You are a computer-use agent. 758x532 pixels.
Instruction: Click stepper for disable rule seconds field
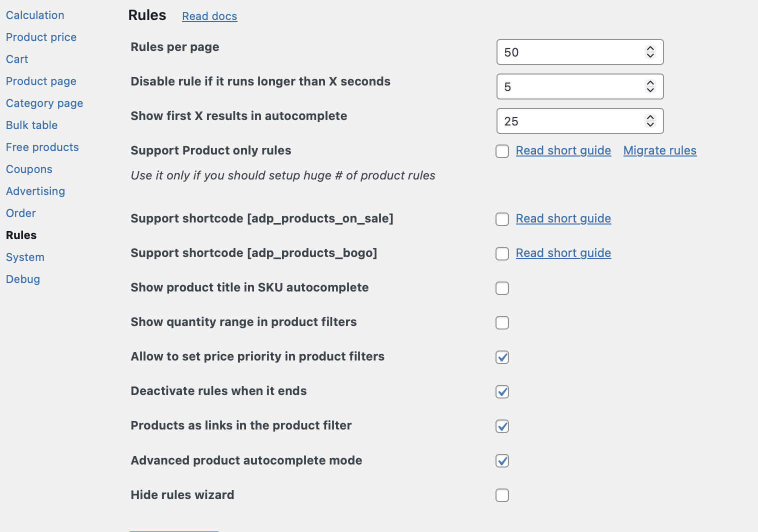[650, 86]
